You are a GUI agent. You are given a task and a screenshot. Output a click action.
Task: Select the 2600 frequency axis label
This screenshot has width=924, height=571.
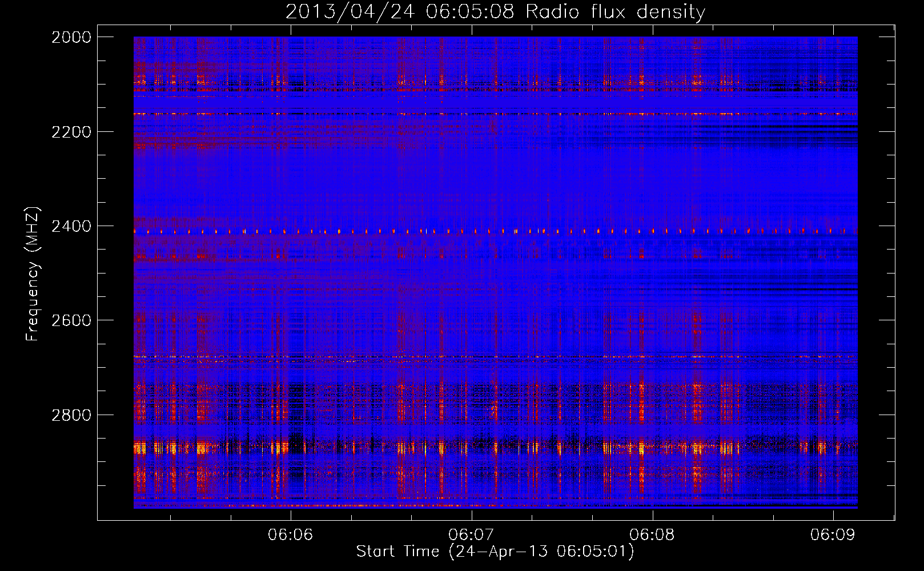tap(71, 320)
